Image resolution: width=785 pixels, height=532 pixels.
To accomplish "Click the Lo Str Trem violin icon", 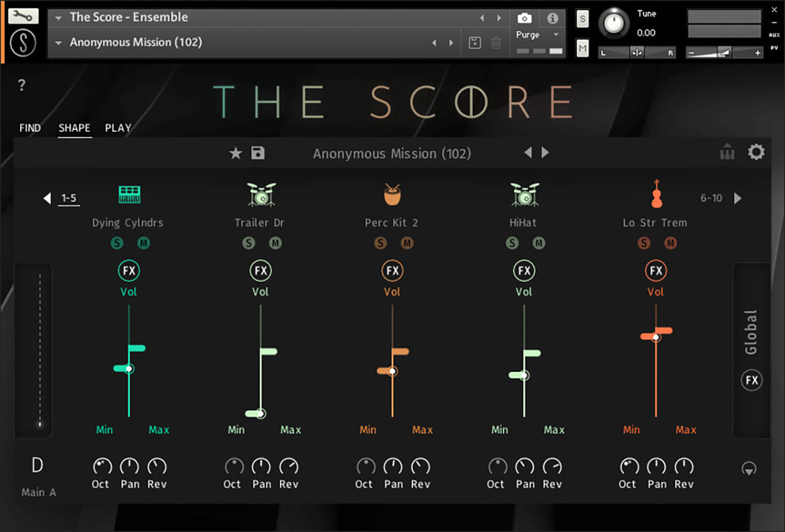I will (656, 193).
